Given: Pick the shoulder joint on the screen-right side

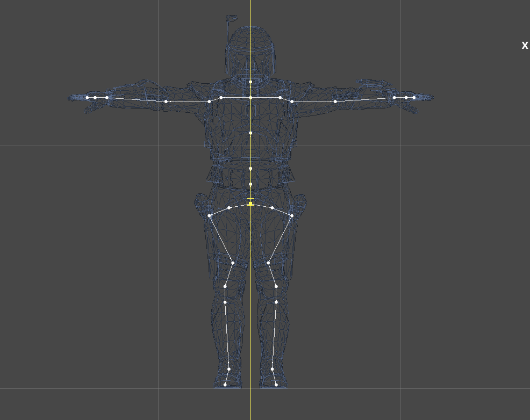Looking at the screenshot, I should click(x=292, y=102).
